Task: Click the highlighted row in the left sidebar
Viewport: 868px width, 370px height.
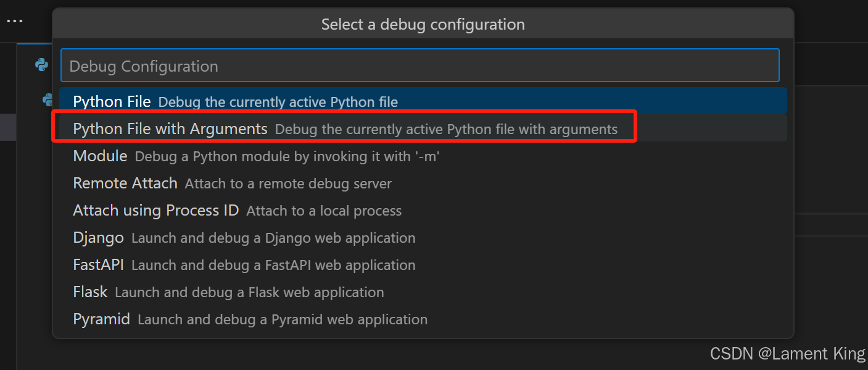Action: click(x=8, y=127)
